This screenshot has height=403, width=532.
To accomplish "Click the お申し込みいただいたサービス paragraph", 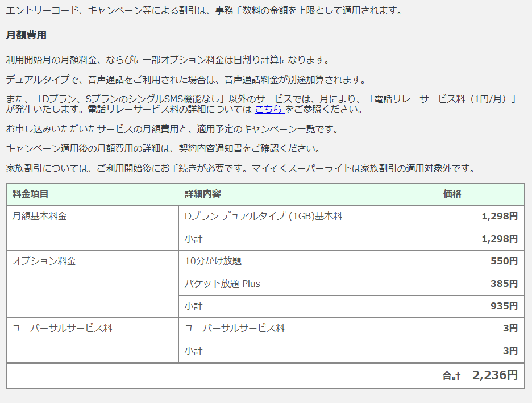I will click(173, 129).
